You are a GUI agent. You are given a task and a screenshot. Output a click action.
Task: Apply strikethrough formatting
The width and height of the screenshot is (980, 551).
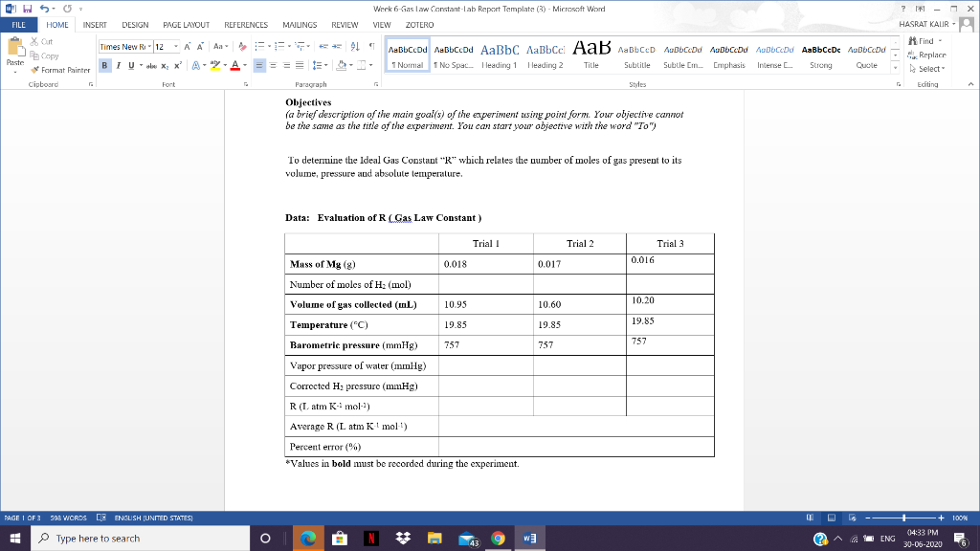(x=153, y=66)
